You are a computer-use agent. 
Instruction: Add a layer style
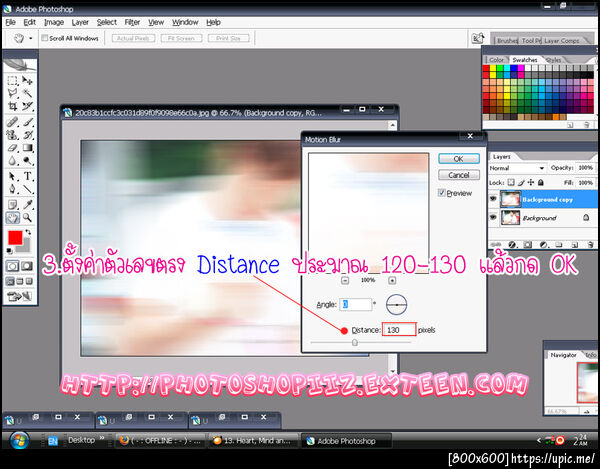click(x=512, y=244)
